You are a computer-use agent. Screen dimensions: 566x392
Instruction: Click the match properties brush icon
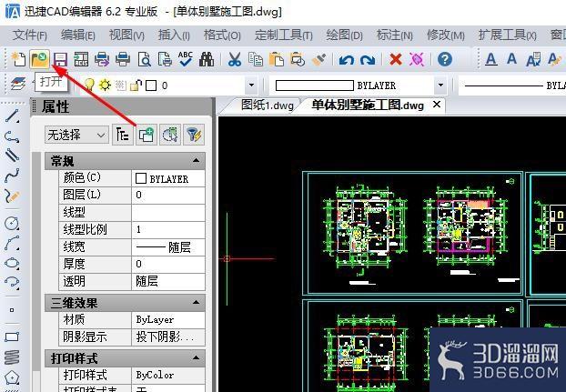tap(318, 59)
